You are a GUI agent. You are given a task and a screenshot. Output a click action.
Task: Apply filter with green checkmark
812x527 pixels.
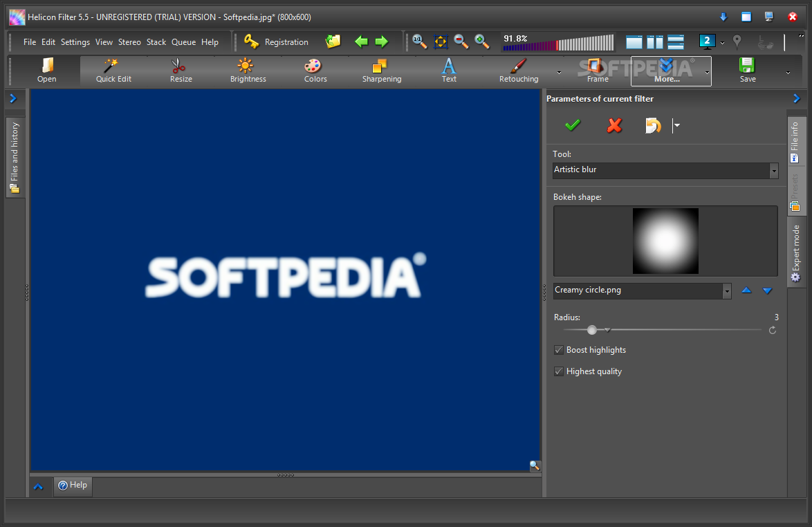(573, 125)
